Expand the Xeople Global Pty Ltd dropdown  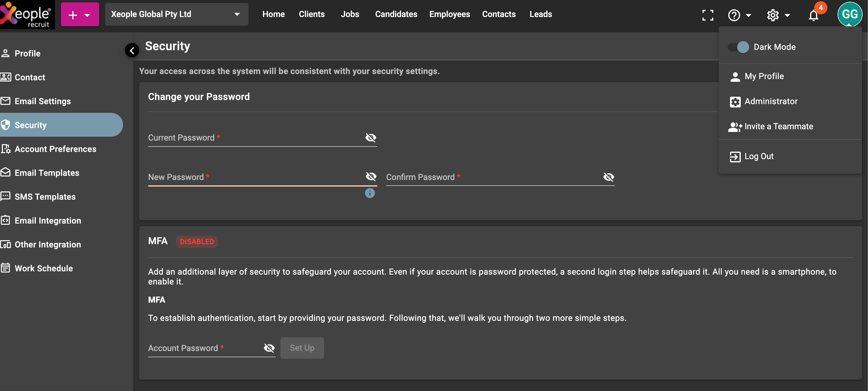pyautogui.click(x=176, y=15)
